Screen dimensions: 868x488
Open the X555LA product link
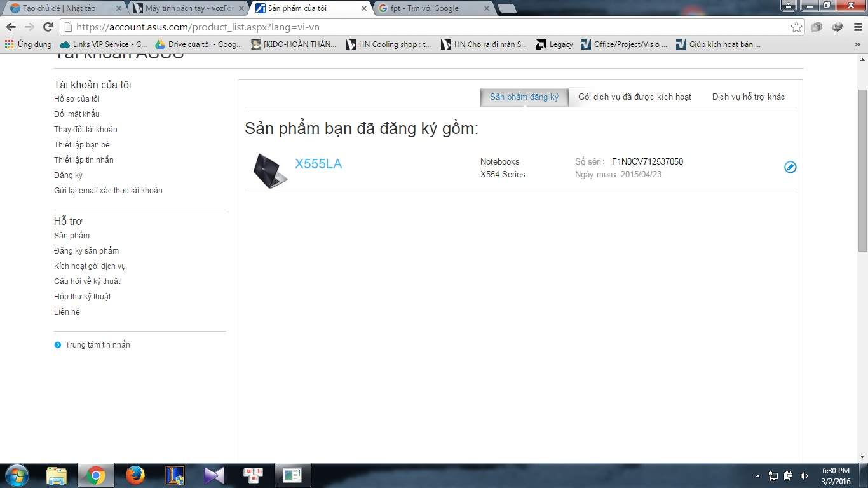pos(318,164)
